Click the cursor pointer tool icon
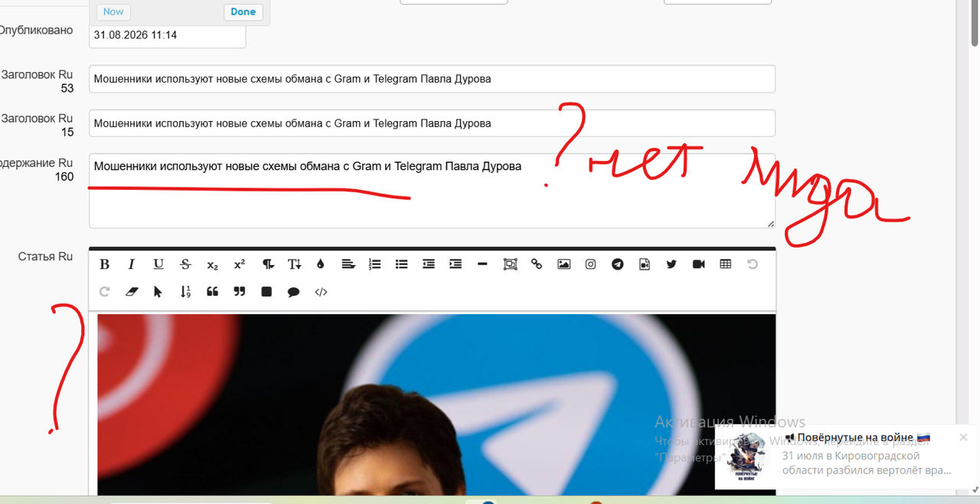The height and width of the screenshot is (504, 980). pyautogui.click(x=158, y=292)
